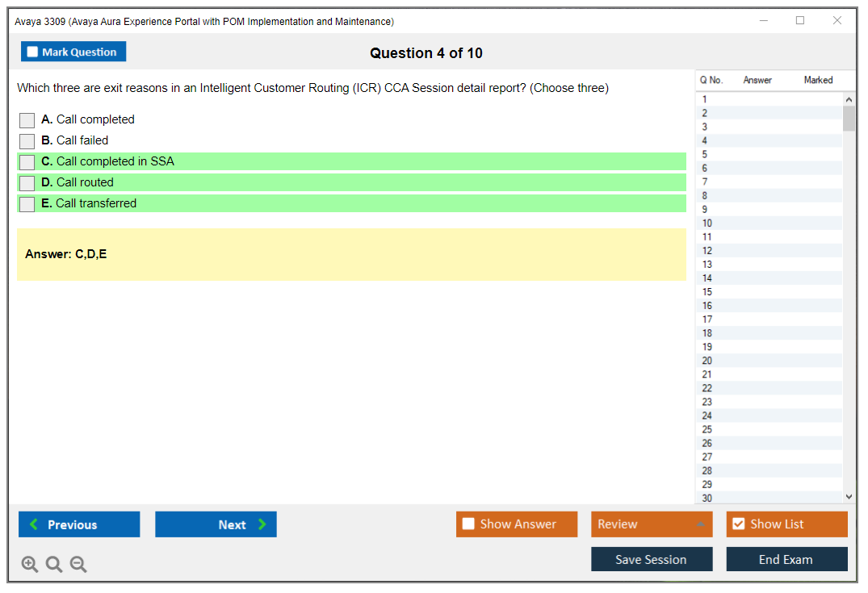Click the zoom out magnifier icon
Viewport: 868px width, 593px height.
point(78,564)
